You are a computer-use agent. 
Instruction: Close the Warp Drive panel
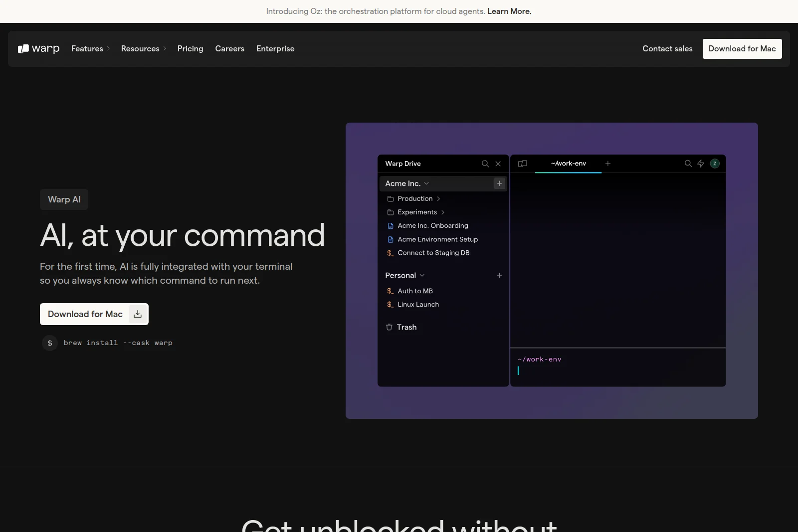[x=498, y=164]
